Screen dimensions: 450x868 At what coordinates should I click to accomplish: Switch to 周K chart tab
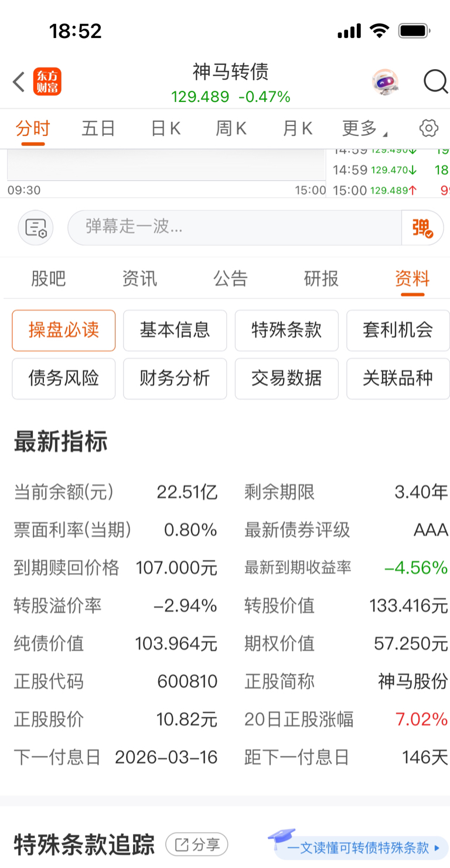coord(231,128)
